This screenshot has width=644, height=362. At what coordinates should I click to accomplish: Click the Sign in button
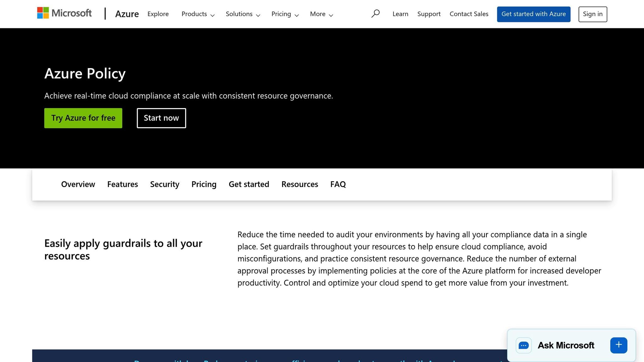click(592, 14)
